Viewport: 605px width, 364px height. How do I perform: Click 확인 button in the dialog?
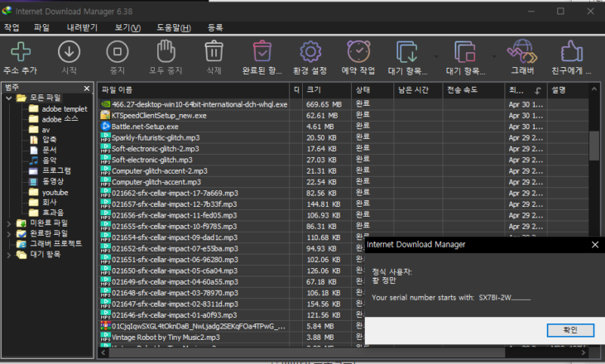[x=570, y=330]
